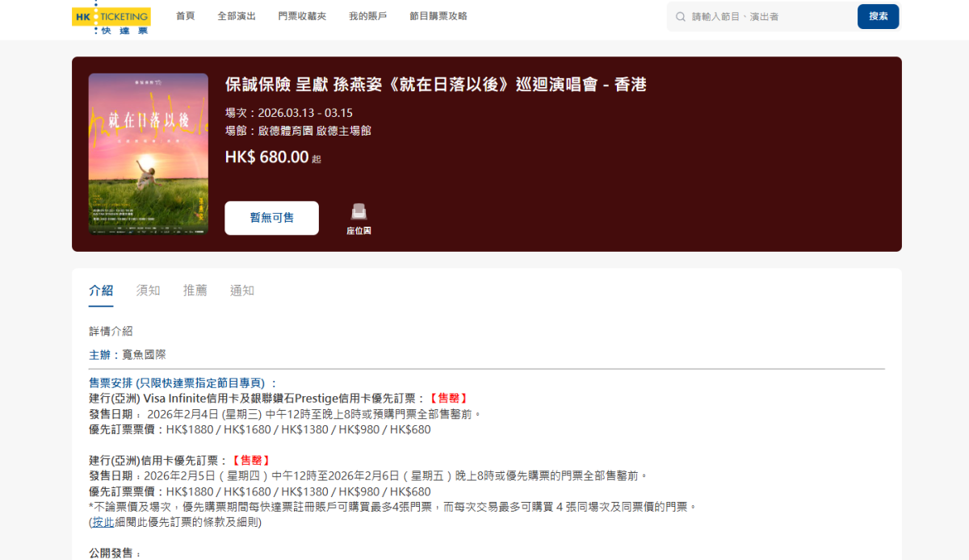969x560 pixels.
Task: Click the magnifier icon in search box
Action: 681,17
